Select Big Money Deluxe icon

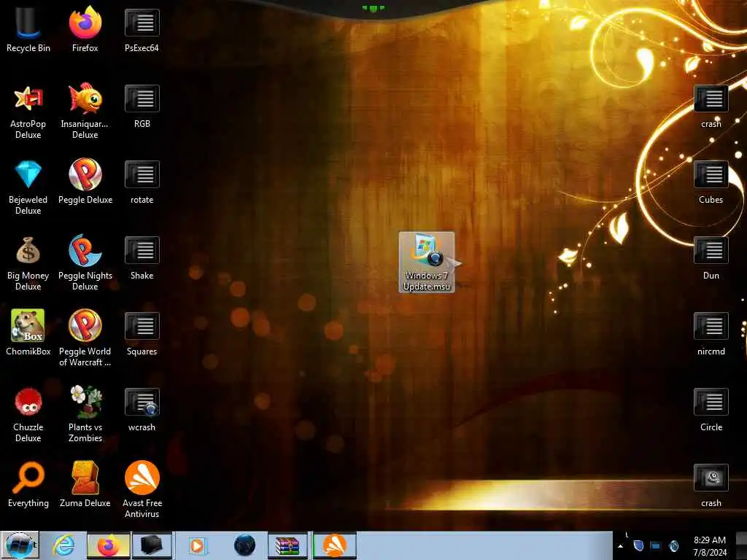28,262
